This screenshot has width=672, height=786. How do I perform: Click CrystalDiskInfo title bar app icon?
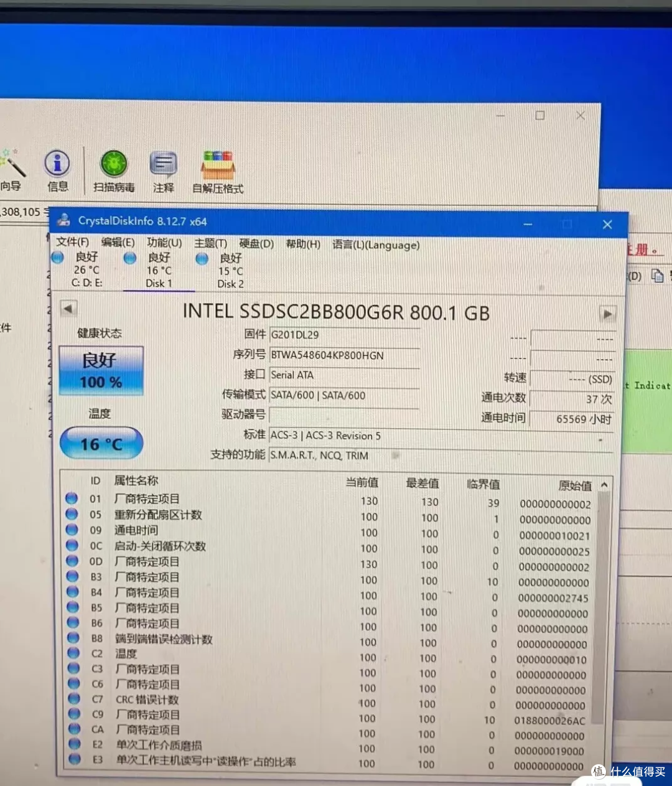tap(63, 220)
